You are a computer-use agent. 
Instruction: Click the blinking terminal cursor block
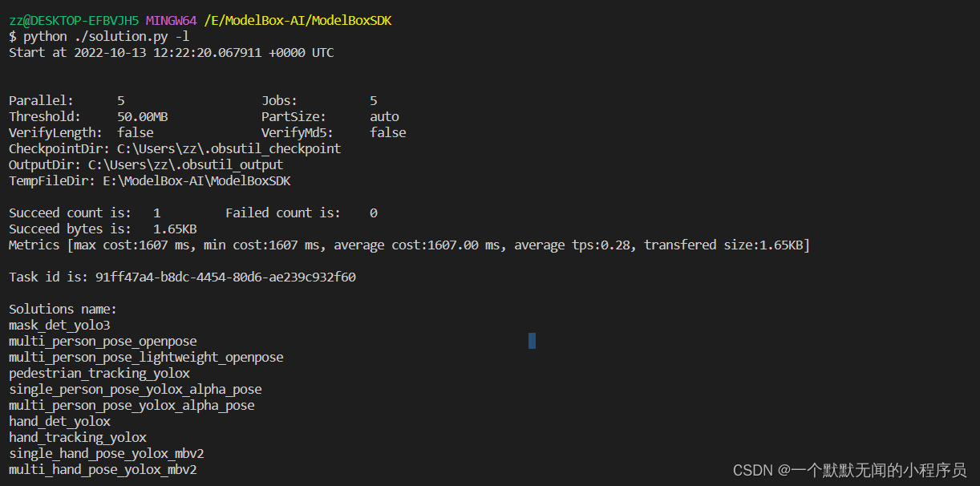click(531, 341)
